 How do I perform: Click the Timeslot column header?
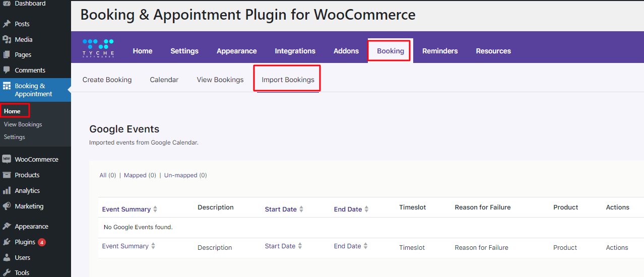click(413, 207)
